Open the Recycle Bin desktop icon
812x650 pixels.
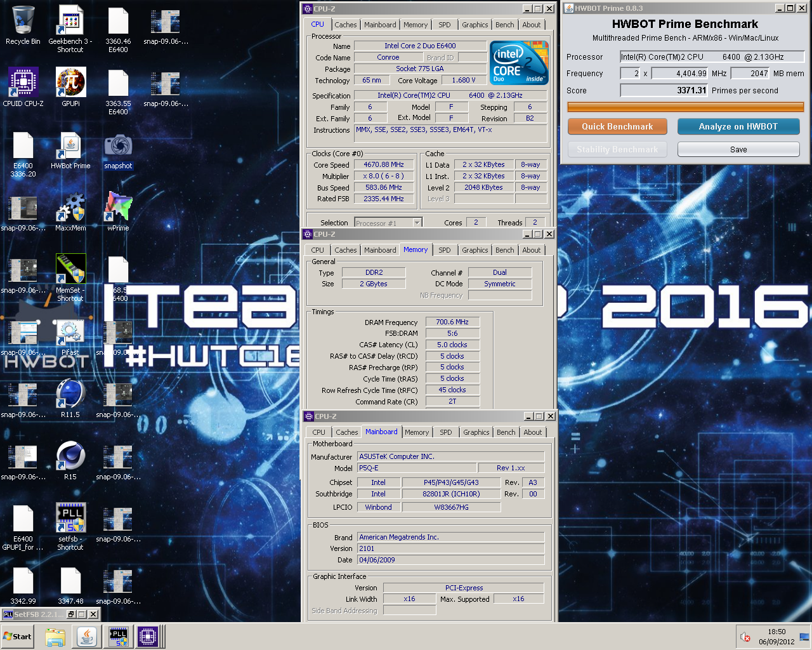23,26
